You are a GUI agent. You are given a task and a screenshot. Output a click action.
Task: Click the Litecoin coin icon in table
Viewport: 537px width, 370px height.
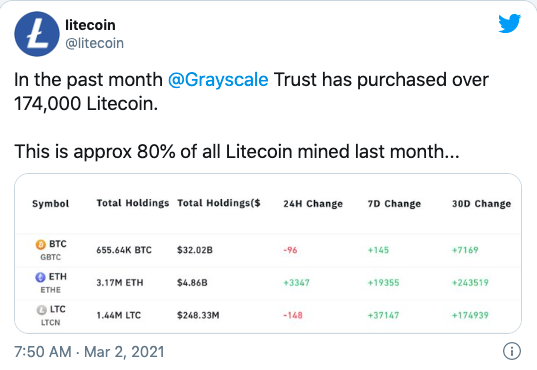coord(41,310)
